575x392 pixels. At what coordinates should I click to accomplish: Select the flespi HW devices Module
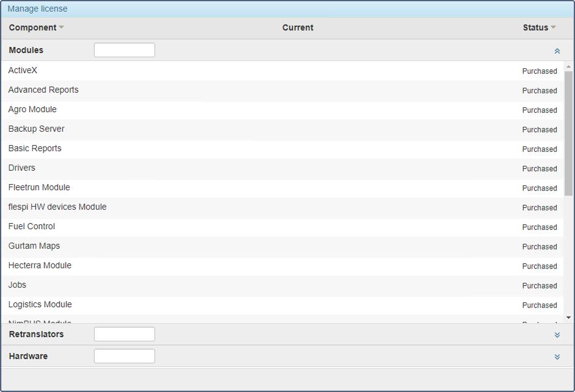[57, 207]
